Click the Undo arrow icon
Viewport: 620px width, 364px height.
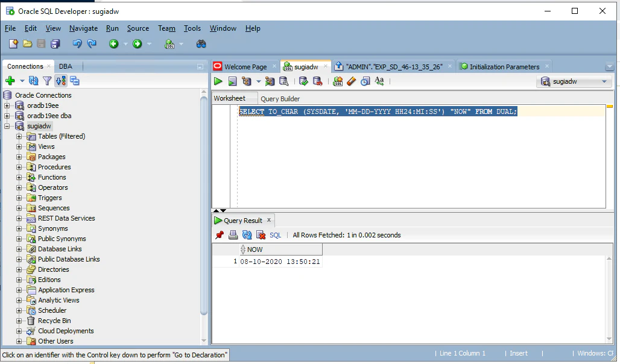77,44
